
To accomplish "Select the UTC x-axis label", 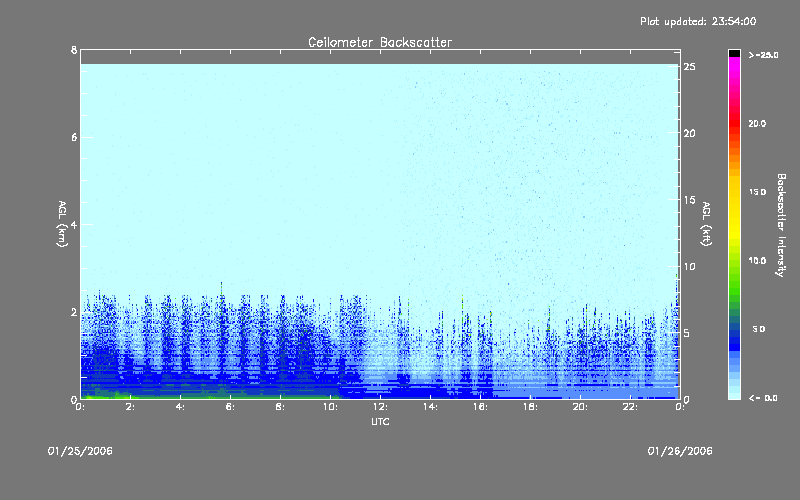I will tap(380, 421).
